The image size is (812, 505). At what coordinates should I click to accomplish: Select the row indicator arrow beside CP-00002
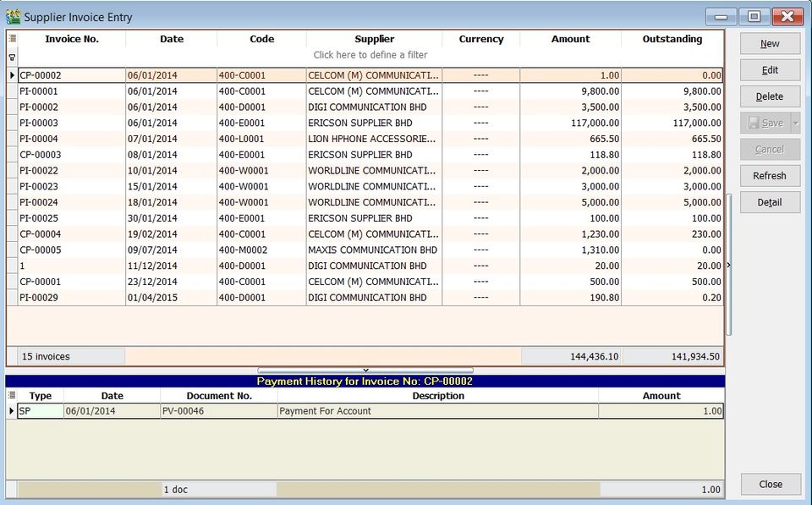(x=12, y=74)
